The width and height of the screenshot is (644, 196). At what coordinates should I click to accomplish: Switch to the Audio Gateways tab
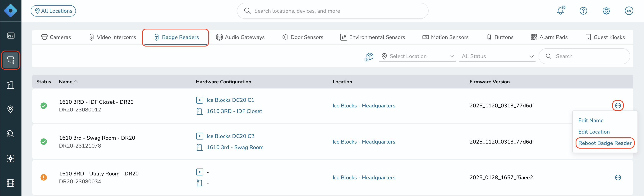point(240,37)
